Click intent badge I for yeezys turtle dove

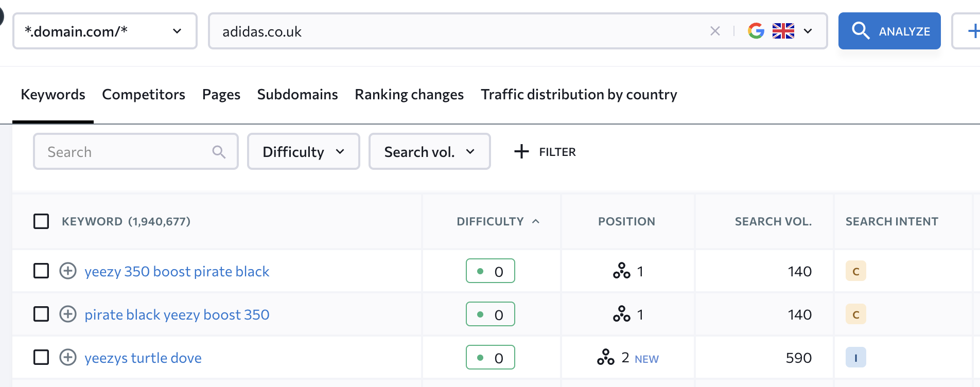click(856, 358)
